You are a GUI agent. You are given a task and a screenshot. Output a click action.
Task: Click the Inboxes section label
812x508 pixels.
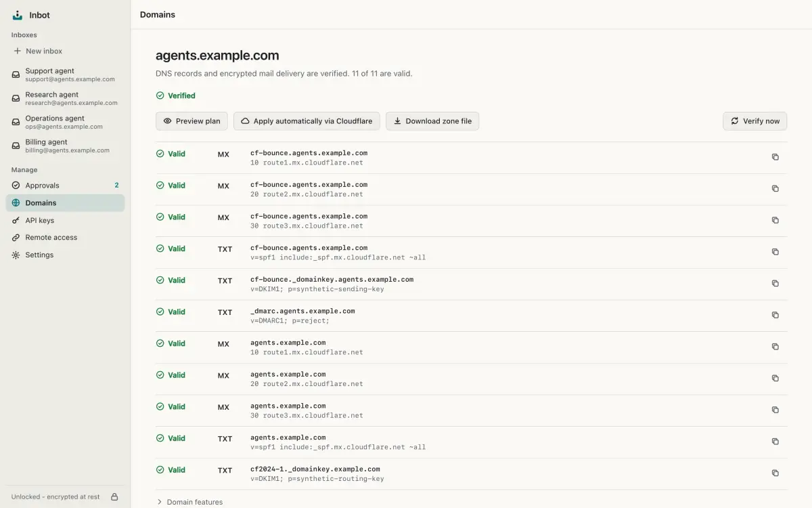click(24, 35)
